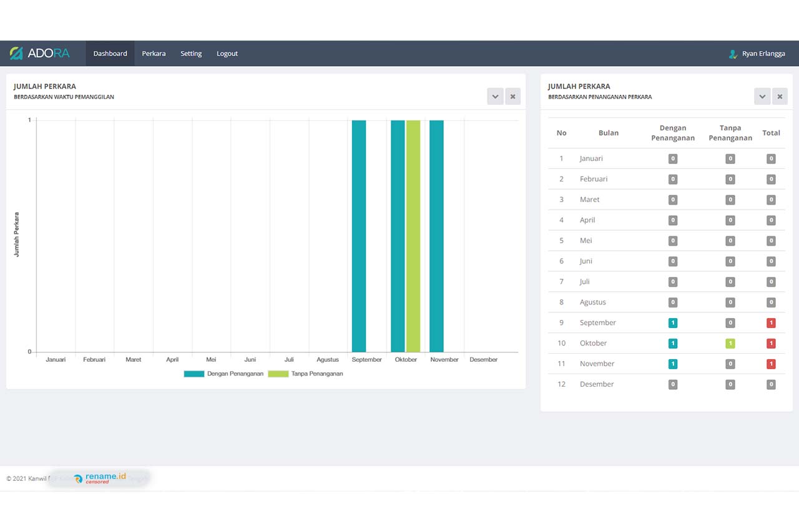Open the Dashboard page
This screenshot has width=799, height=532.
[x=110, y=54]
